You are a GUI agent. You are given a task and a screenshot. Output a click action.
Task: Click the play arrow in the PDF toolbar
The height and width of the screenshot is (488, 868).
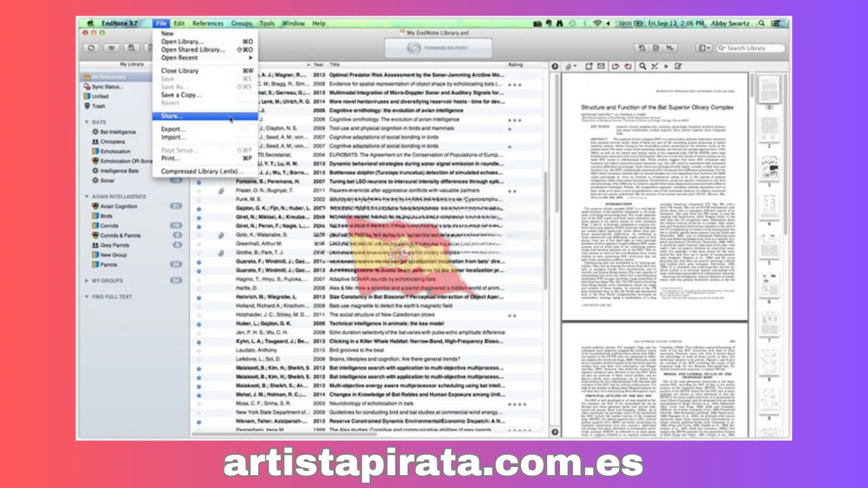pyautogui.click(x=665, y=66)
